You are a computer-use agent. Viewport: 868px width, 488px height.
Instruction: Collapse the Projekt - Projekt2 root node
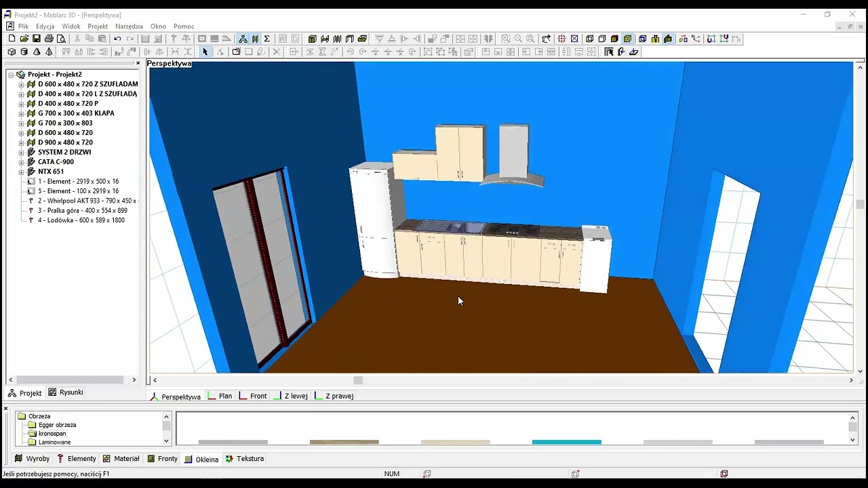(11, 75)
